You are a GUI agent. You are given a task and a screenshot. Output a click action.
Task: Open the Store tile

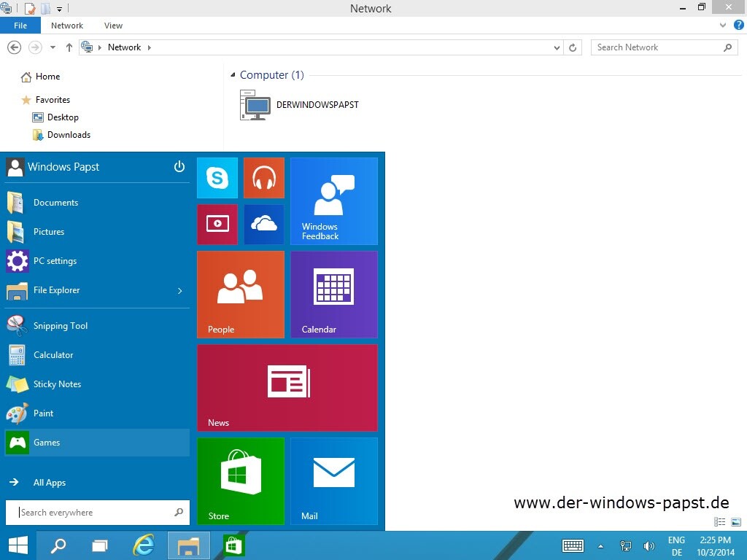240,481
